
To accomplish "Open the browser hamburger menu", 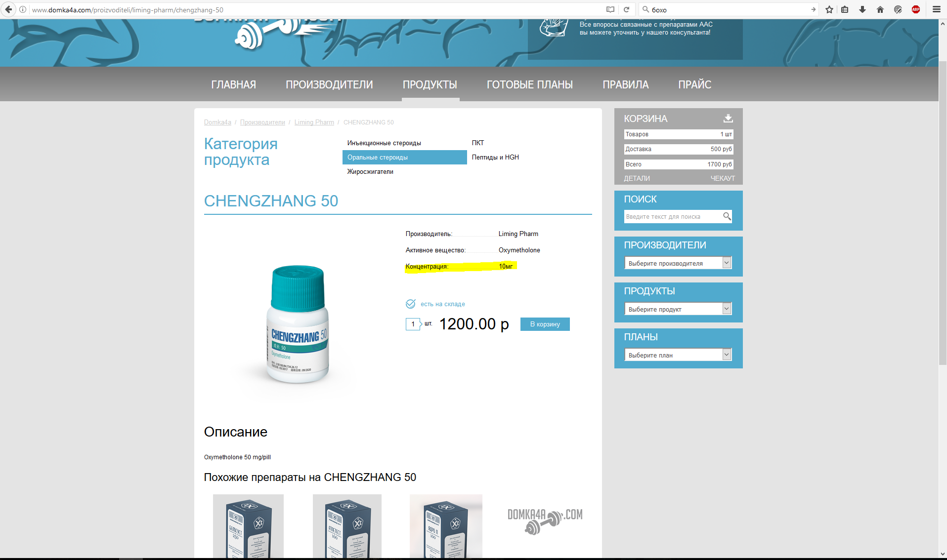I will click(936, 9).
